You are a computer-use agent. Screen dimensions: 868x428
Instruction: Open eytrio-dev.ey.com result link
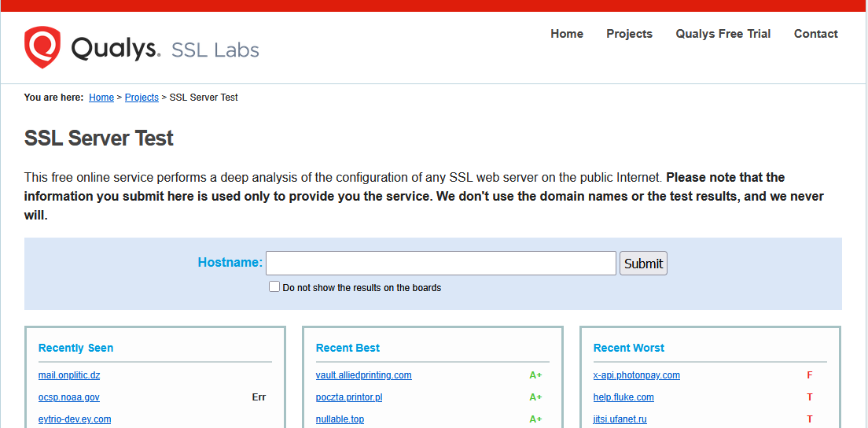(75, 419)
